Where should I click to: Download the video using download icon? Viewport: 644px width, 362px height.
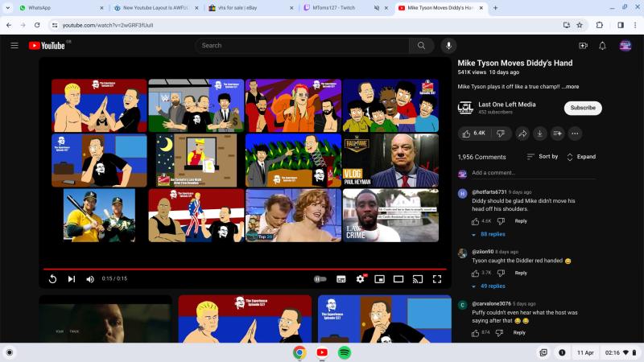pyautogui.click(x=540, y=133)
